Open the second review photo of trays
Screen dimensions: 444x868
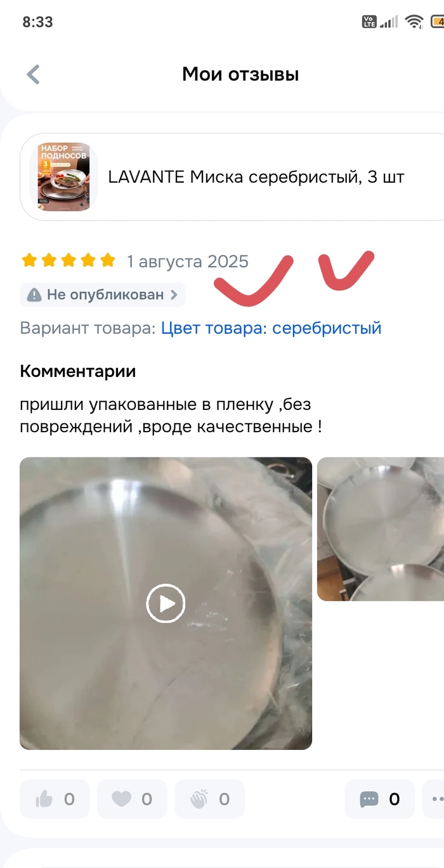tap(381, 529)
